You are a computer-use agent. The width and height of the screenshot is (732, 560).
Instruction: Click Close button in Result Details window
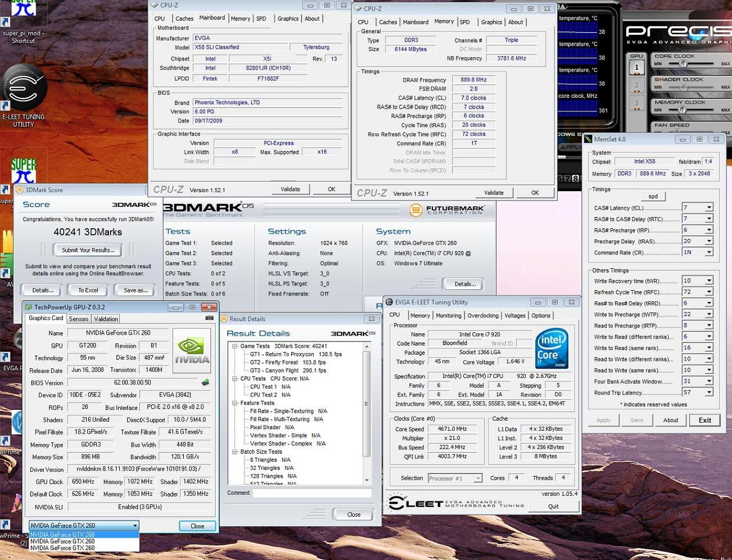(354, 514)
